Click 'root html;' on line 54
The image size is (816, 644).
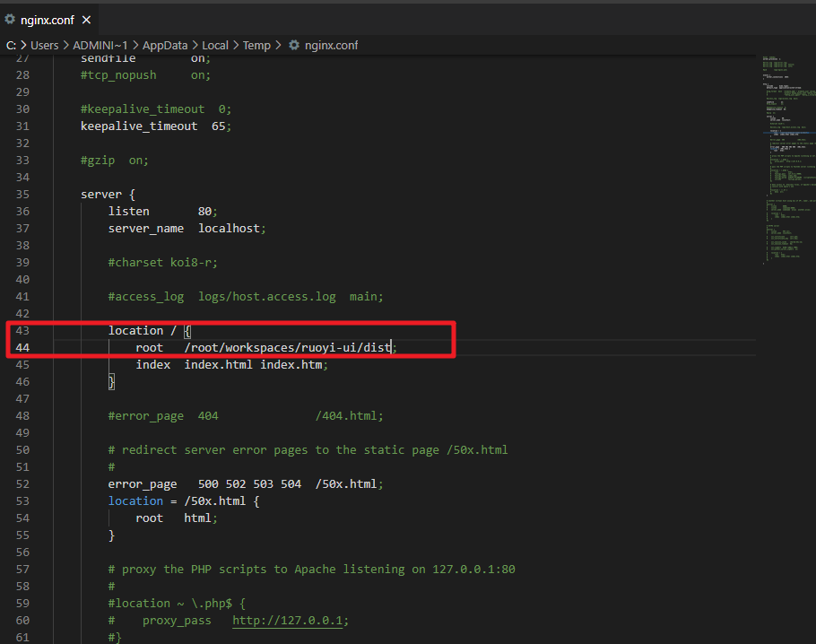[177, 518]
